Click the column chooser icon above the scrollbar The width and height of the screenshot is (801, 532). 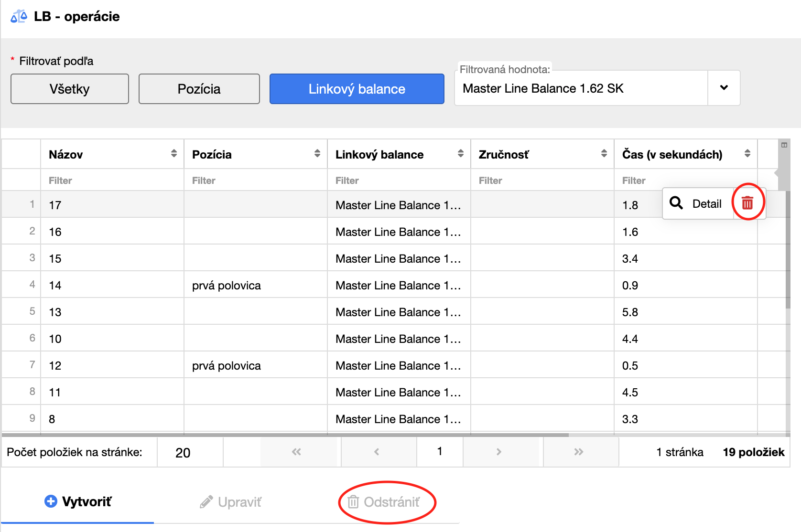(784, 145)
